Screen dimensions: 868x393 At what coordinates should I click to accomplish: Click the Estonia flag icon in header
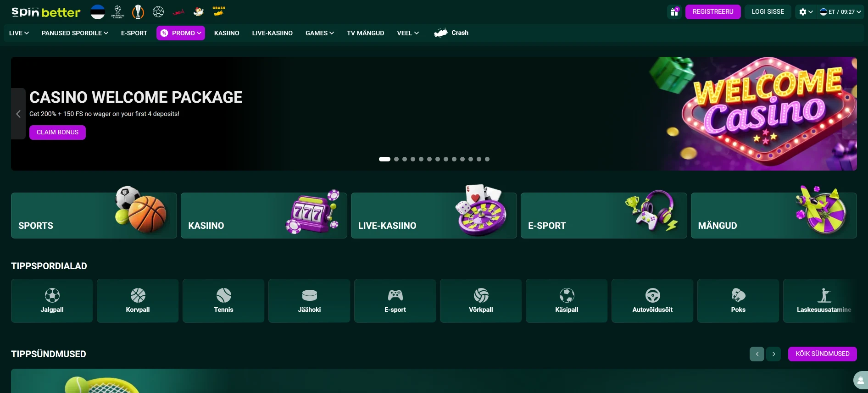[98, 12]
